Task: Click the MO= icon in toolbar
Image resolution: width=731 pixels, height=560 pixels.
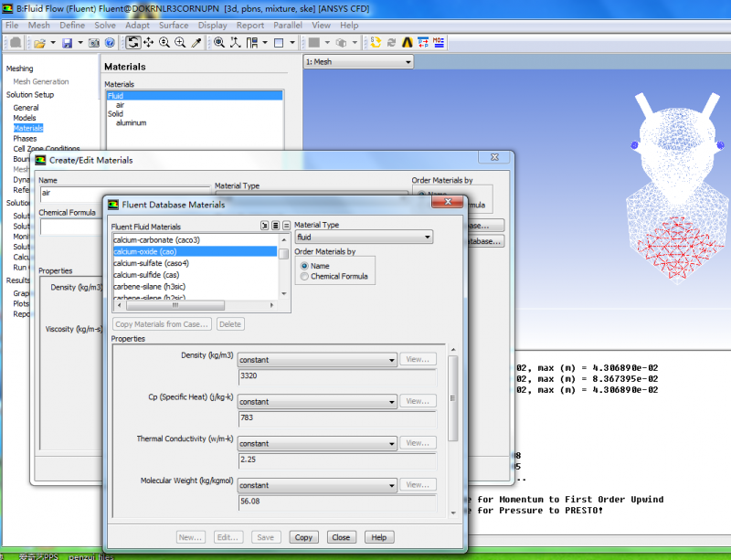Action: (439, 42)
